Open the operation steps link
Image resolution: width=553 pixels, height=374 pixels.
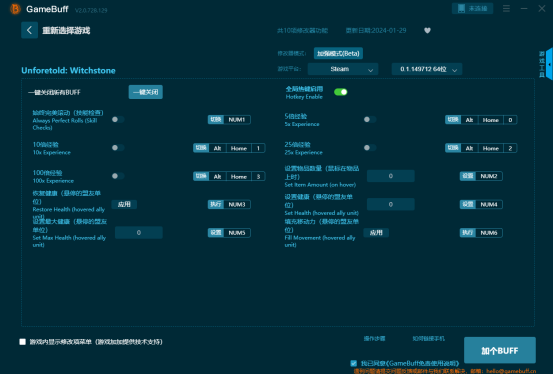374,338
